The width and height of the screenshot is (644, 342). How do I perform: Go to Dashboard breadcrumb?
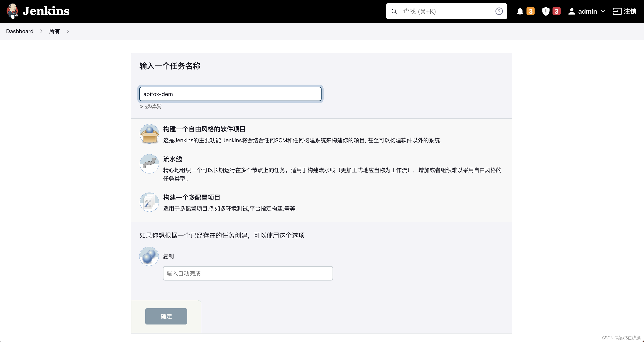coord(20,31)
